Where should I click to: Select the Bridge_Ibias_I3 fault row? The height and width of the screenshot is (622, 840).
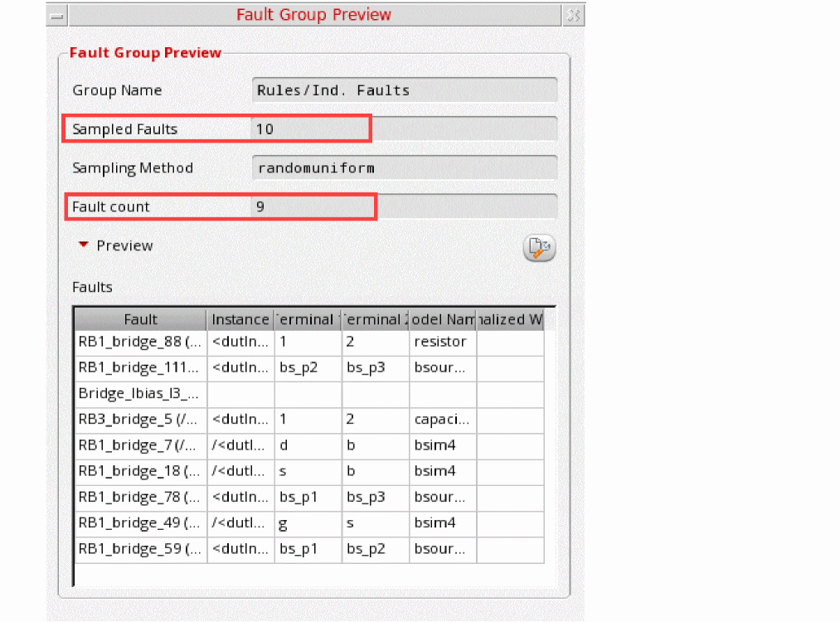click(309, 394)
